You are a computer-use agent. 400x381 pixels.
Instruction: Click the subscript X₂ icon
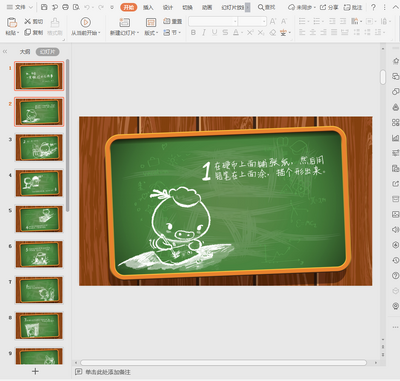261,33
